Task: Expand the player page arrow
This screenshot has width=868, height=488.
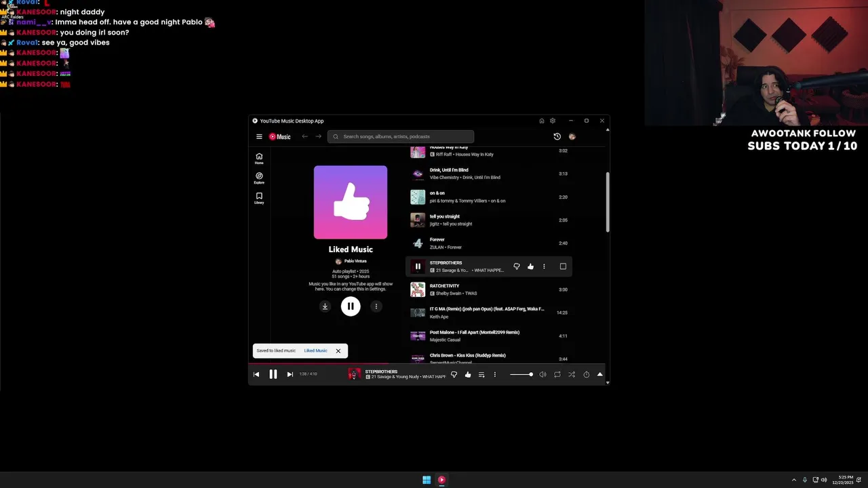Action: (x=600, y=374)
